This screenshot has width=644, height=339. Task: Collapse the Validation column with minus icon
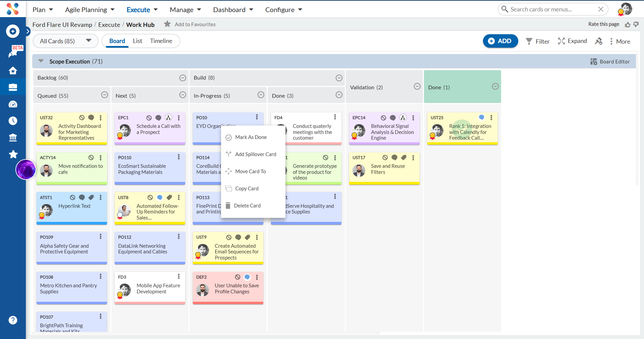417,86
